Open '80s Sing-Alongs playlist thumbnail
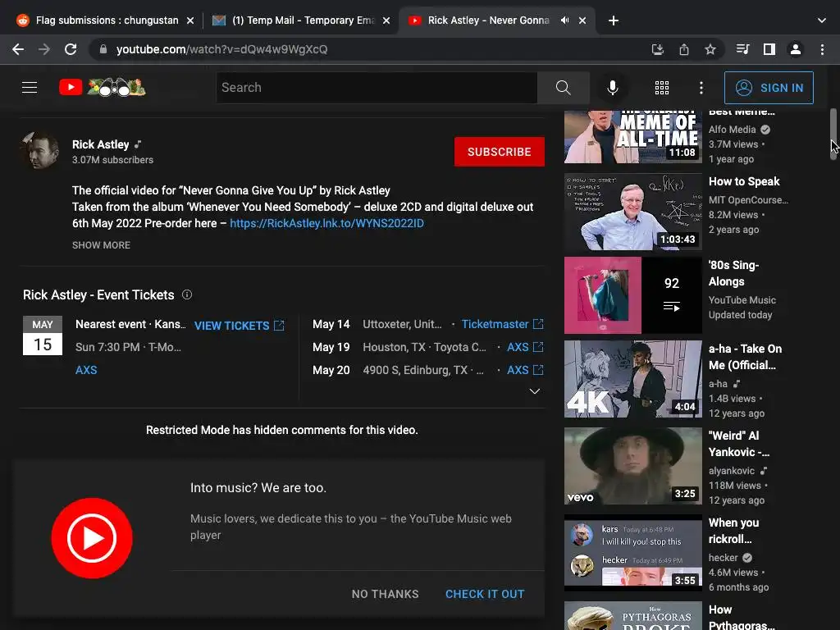Viewport: 840px width, 630px height. [x=632, y=295]
